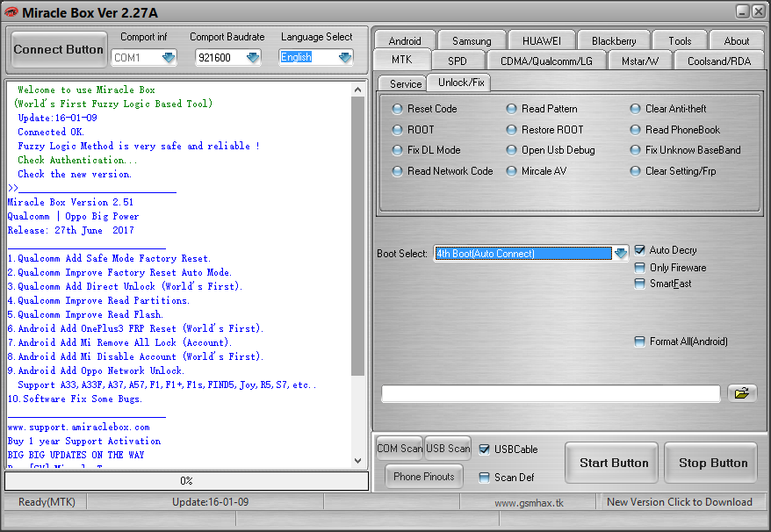This screenshot has height=532, width=771.
Task: Click New Version Click to Download
Action: point(679,502)
